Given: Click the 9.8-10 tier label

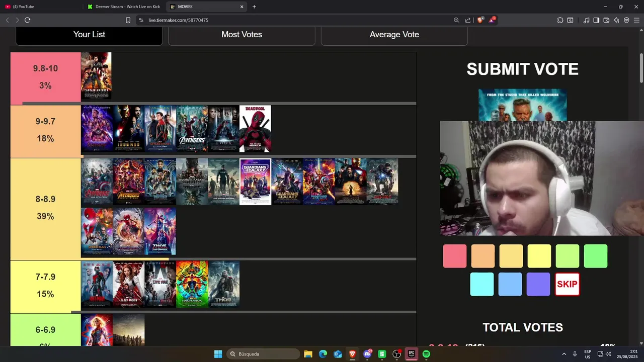Looking at the screenshot, I should [45, 77].
